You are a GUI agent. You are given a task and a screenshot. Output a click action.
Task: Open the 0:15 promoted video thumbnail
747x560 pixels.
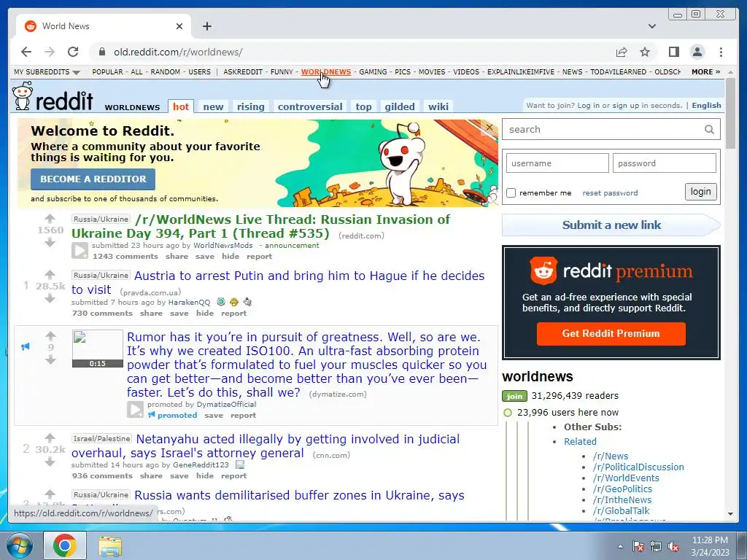point(98,349)
